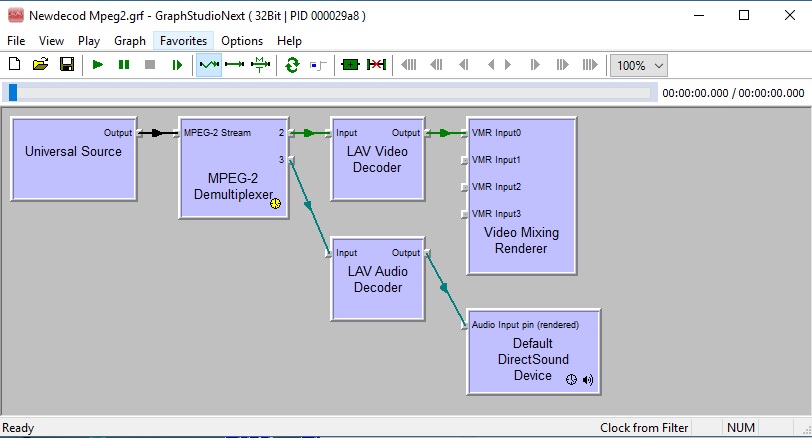Click the seek bar slider handle

(12, 93)
